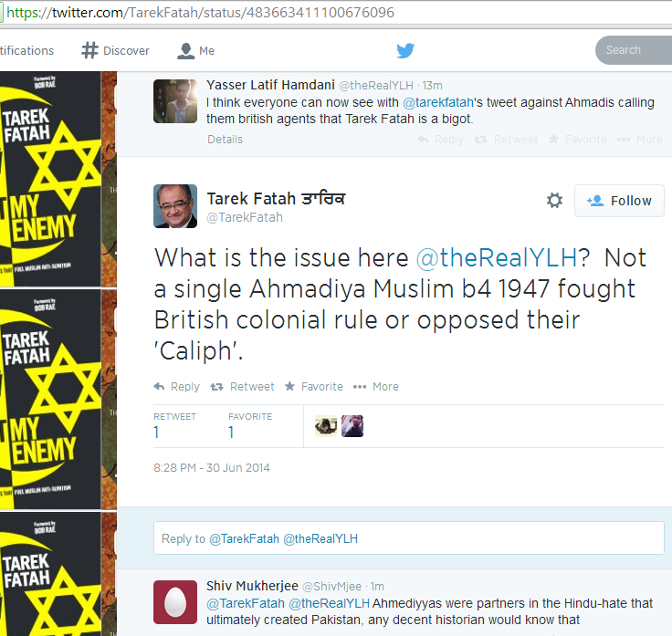This screenshot has width=672, height=636.
Task: Open Yasser Latif Hamdani's avatar photo
Action: [x=175, y=101]
